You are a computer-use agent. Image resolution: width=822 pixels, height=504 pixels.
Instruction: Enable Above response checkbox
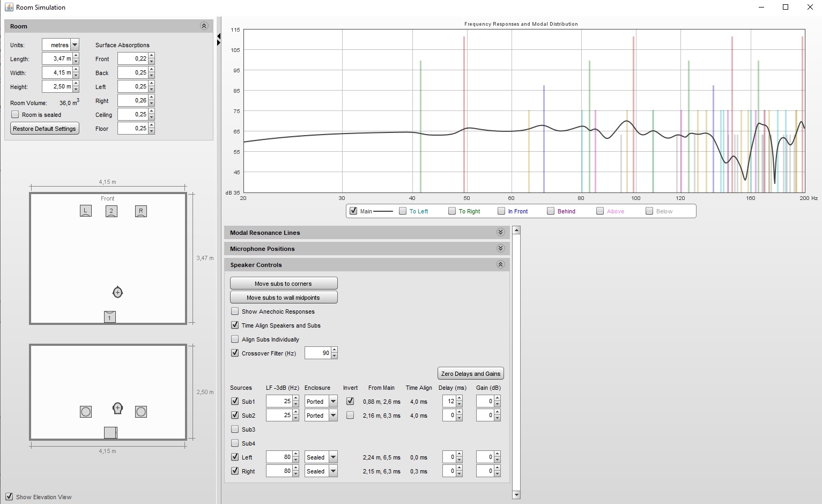coord(600,211)
